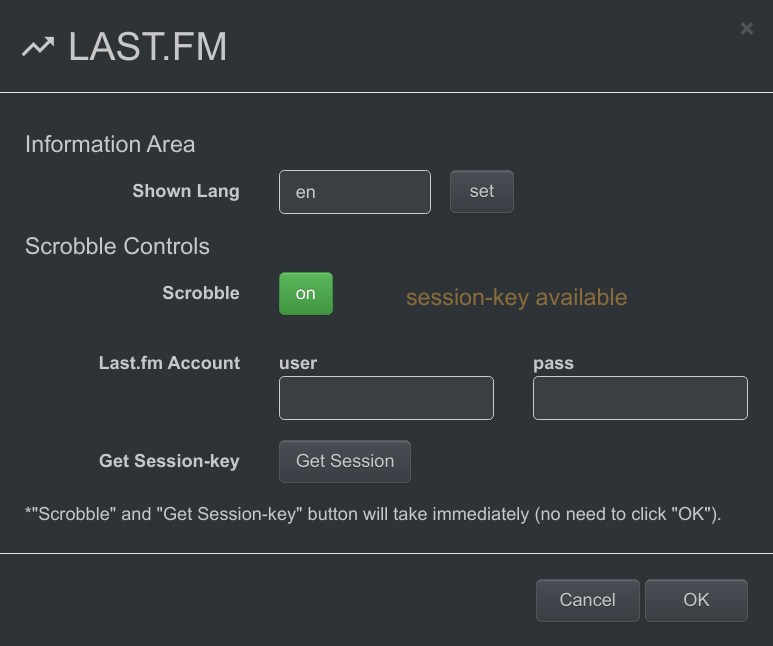
Task: Dismiss the dialog with Cancel
Action: 588,600
